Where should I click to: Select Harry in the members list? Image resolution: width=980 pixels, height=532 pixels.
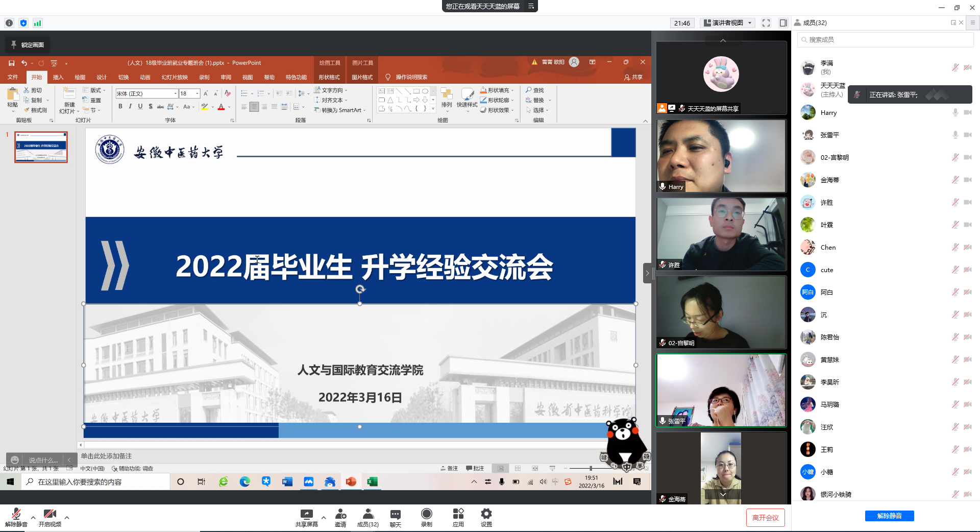click(x=828, y=113)
